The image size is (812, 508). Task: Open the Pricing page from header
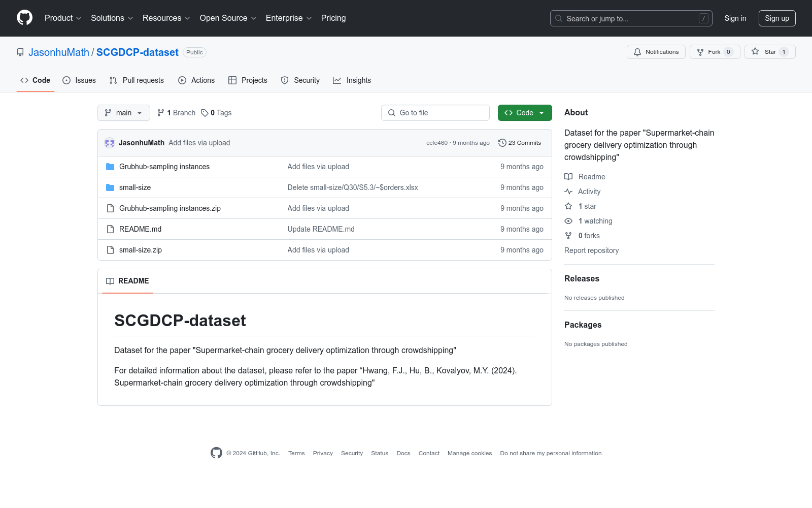333,18
